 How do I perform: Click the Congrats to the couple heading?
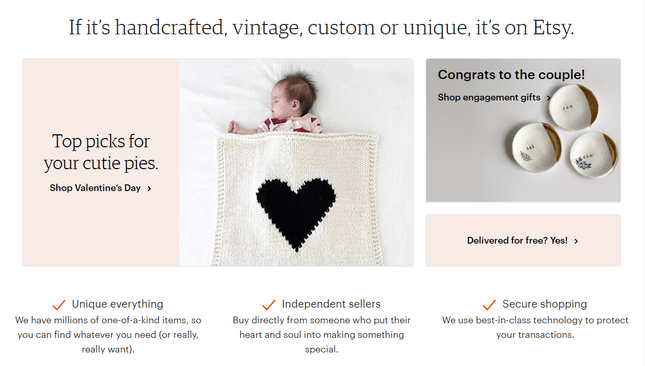511,75
